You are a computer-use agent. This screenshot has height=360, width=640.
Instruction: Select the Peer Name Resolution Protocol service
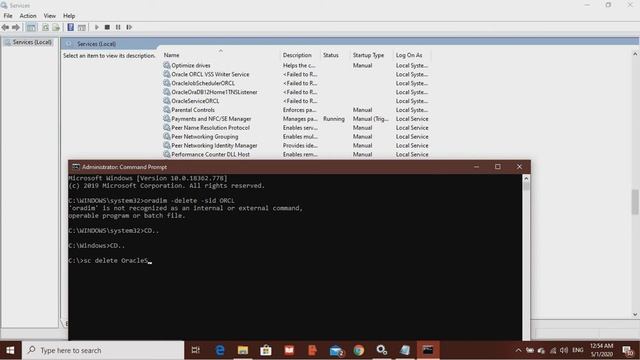[210, 128]
